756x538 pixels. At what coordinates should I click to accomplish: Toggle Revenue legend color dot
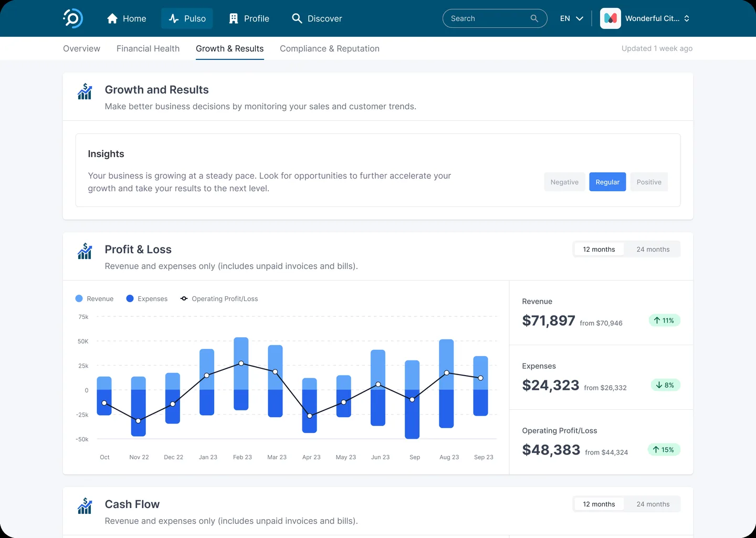pyautogui.click(x=79, y=298)
